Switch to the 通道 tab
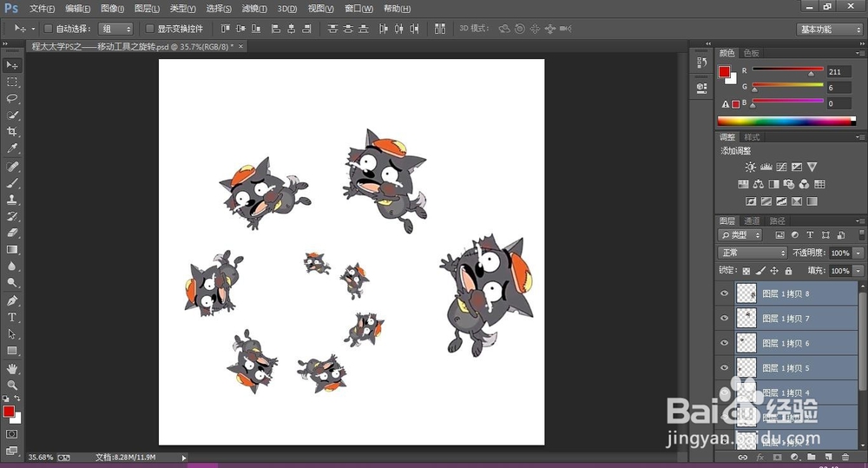 pos(751,221)
